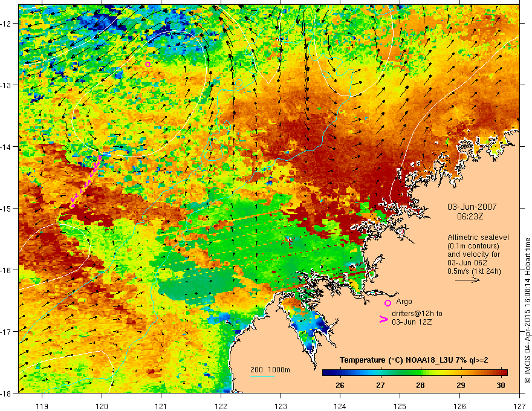The width and height of the screenshot is (532, 411).
Task: Click the longitude axis label '125'
Action: click(400, 406)
